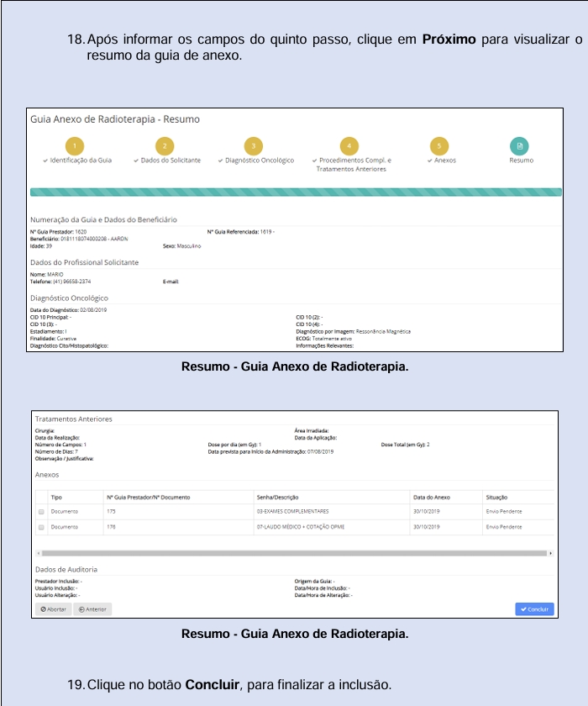Click document number 176 cell

tap(111, 527)
